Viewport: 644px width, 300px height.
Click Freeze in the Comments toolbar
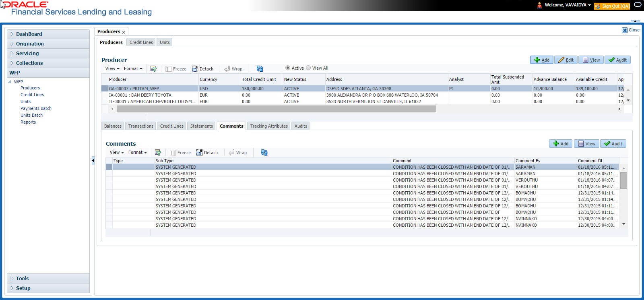tap(180, 153)
